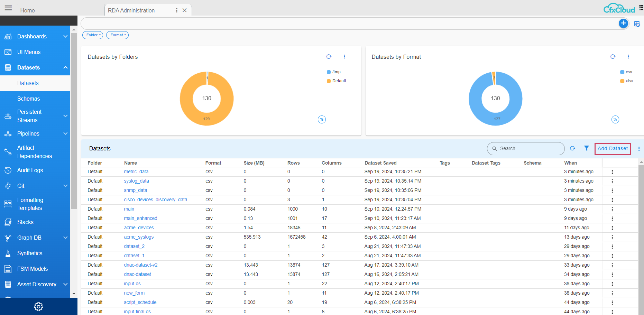Select Datasets in the sidebar submenu
Screen dimensions: 644x315
click(x=28, y=83)
